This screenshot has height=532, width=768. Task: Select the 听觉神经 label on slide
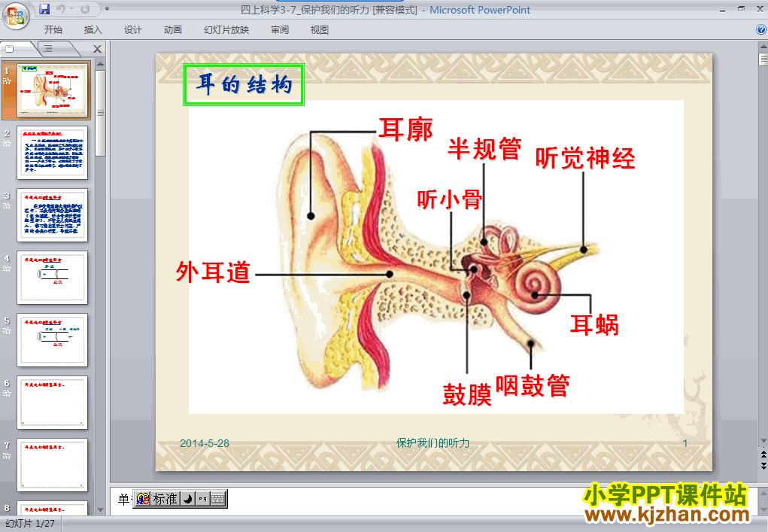[585, 158]
